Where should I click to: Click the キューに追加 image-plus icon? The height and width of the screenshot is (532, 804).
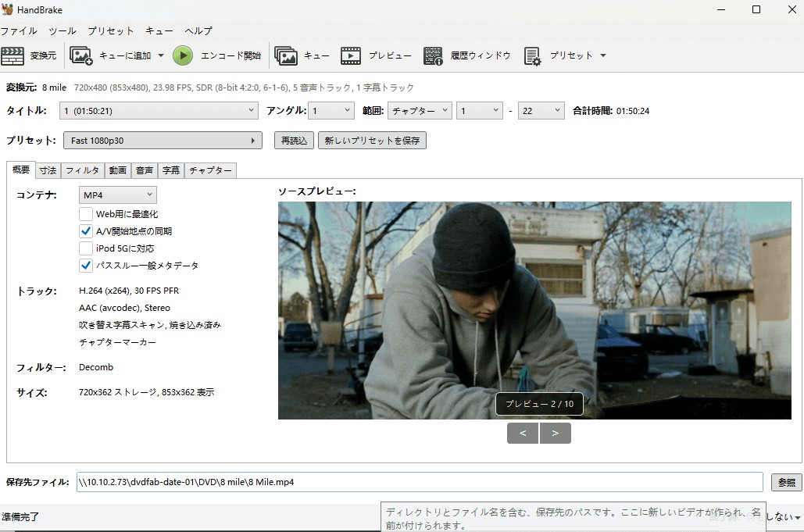point(81,55)
